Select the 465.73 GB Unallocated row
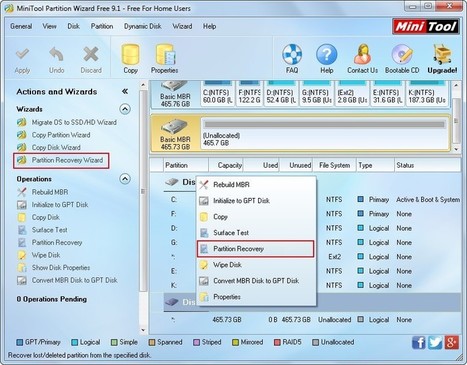The height and width of the screenshot is (365, 467). point(312,320)
